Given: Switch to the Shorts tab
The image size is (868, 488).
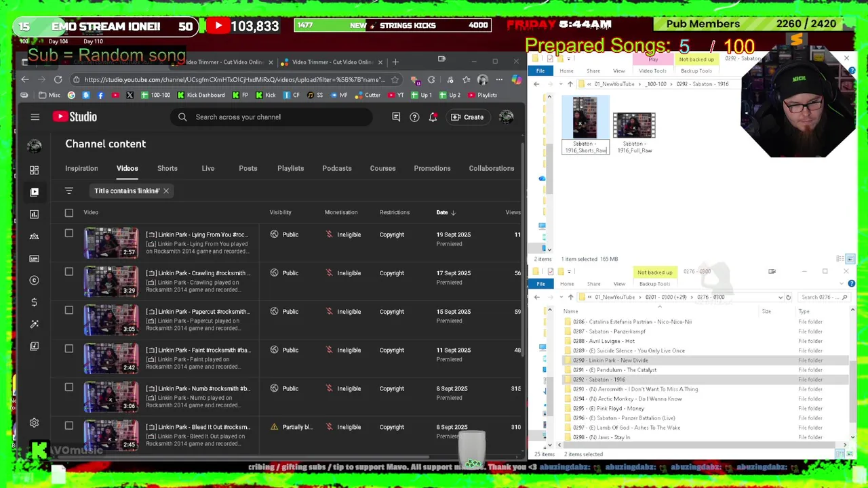Looking at the screenshot, I should coord(167,168).
